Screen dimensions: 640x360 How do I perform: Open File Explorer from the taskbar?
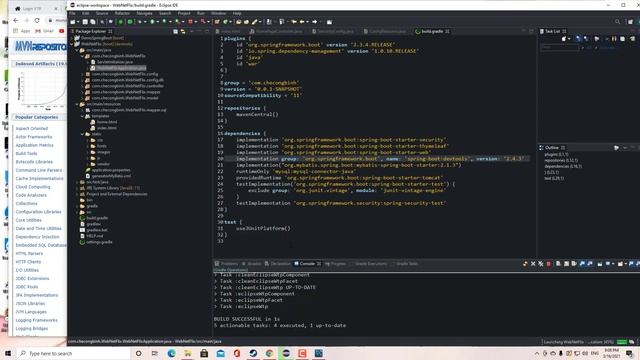188,353
